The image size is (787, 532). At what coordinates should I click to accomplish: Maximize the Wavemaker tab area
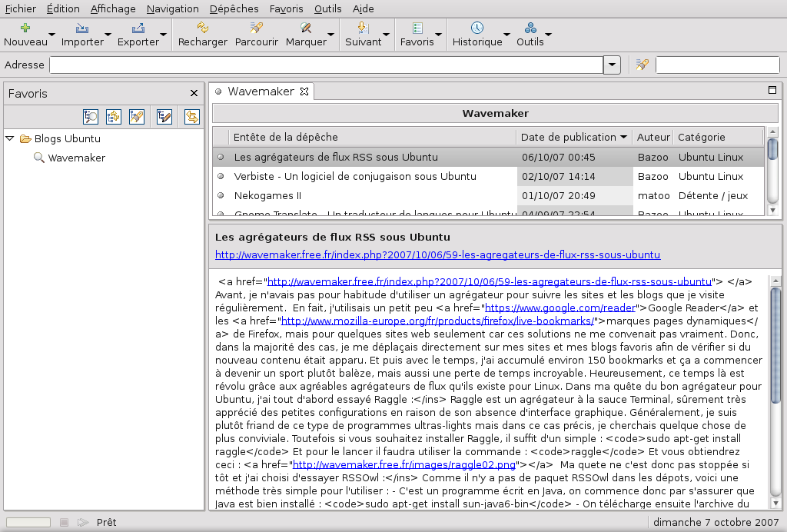[772, 91]
